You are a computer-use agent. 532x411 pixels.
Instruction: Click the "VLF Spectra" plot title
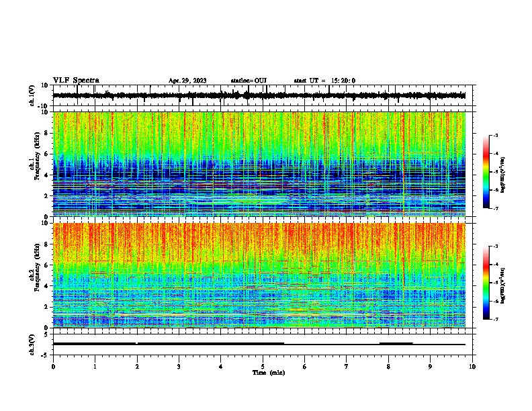pos(76,81)
